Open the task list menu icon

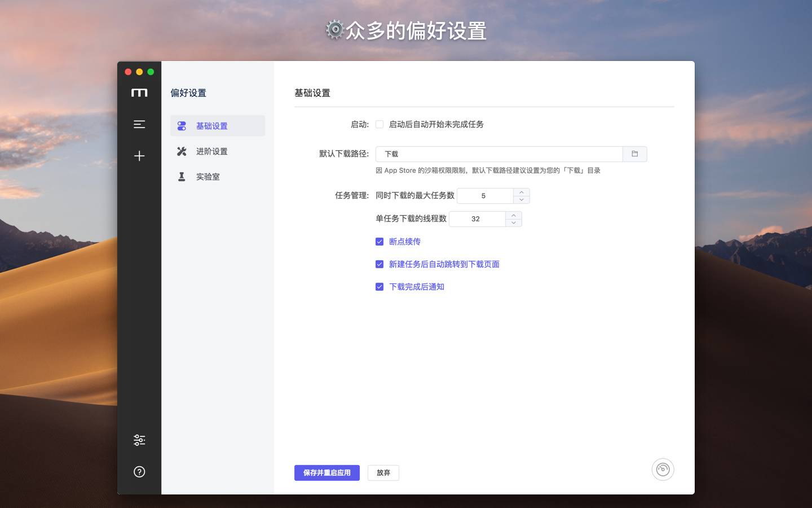[x=139, y=124]
